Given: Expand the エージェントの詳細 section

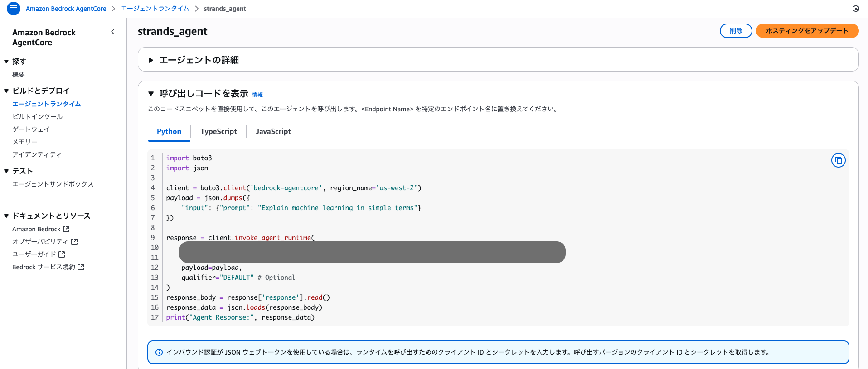Looking at the screenshot, I should pyautogui.click(x=151, y=60).
